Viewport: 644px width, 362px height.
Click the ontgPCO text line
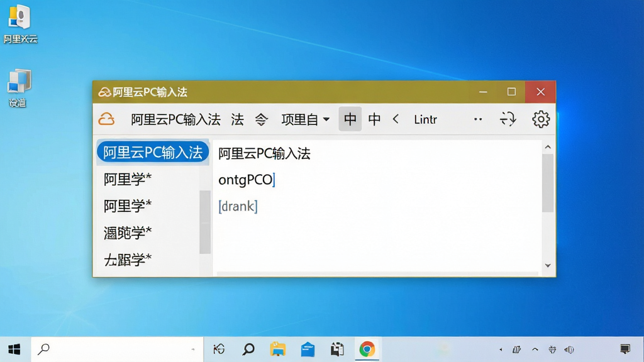tap(247, 179)
